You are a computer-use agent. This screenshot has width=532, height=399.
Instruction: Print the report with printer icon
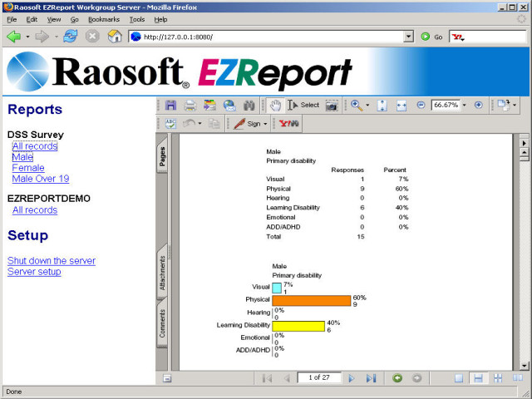190,106
